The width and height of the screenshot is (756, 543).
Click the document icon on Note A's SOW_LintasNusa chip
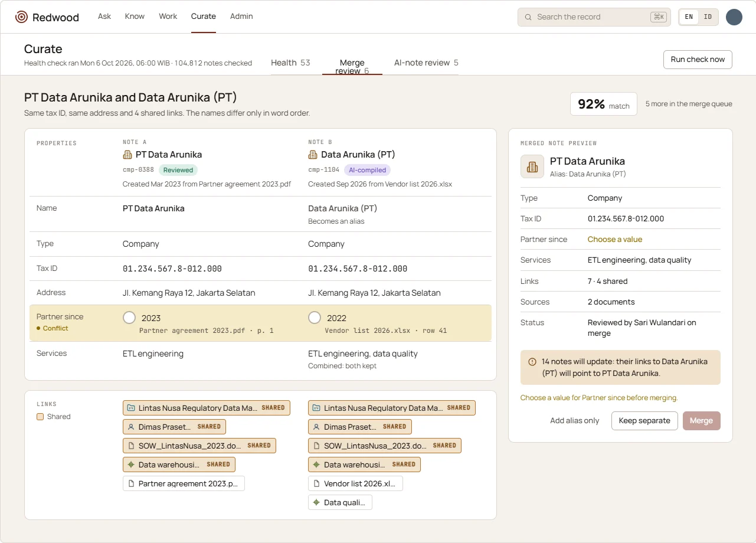click(131, 446)
